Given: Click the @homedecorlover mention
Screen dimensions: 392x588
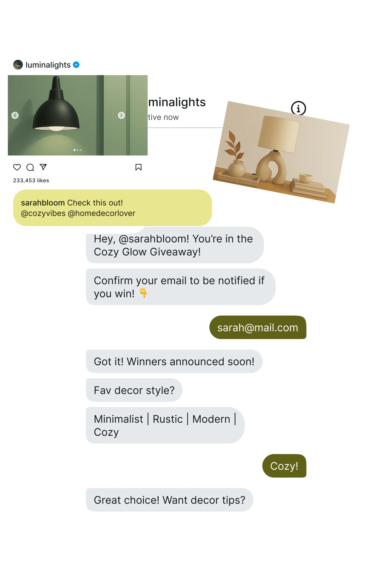Looking at the screenshot, I should (x=101, y=213).
